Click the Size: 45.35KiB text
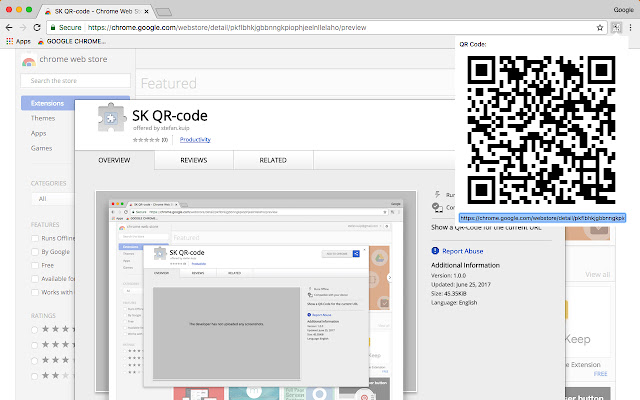 [x=449, y=293]
